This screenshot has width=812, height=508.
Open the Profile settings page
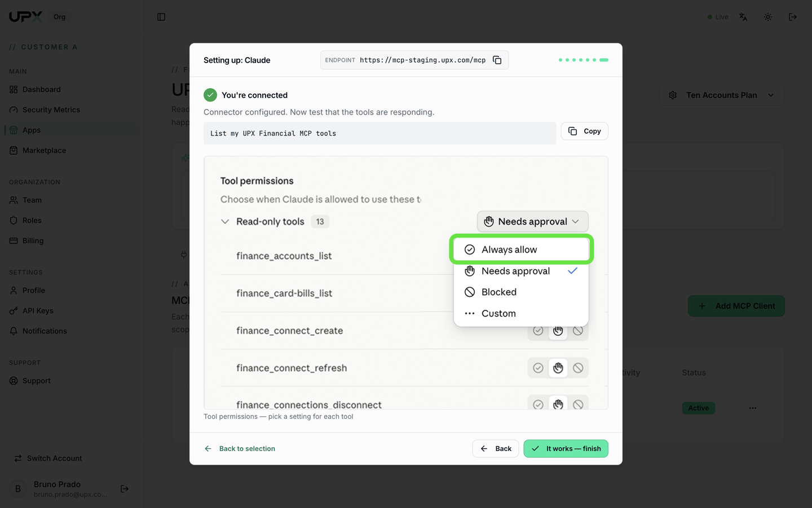click(72, 290)
